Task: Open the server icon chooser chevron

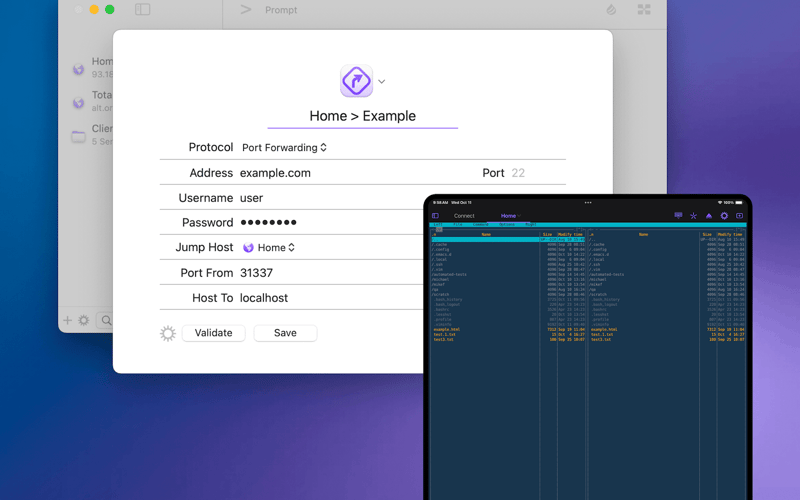Action: point(382,82)
